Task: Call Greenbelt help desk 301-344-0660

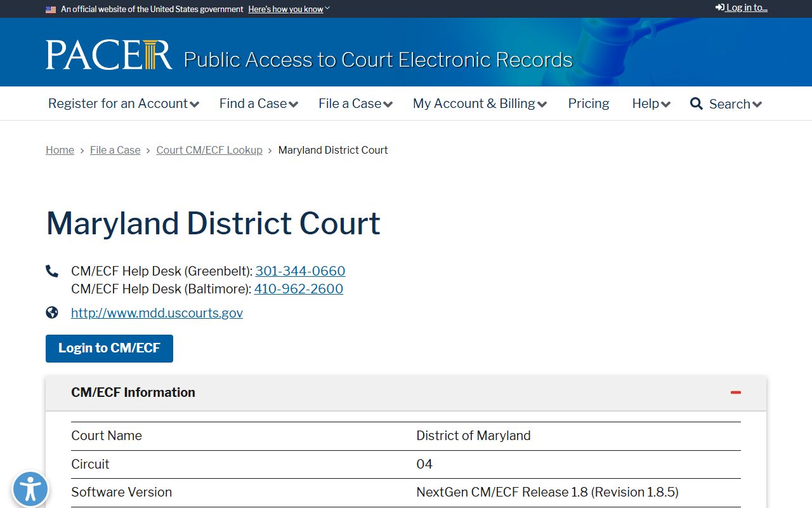Action: coord(300,271)
